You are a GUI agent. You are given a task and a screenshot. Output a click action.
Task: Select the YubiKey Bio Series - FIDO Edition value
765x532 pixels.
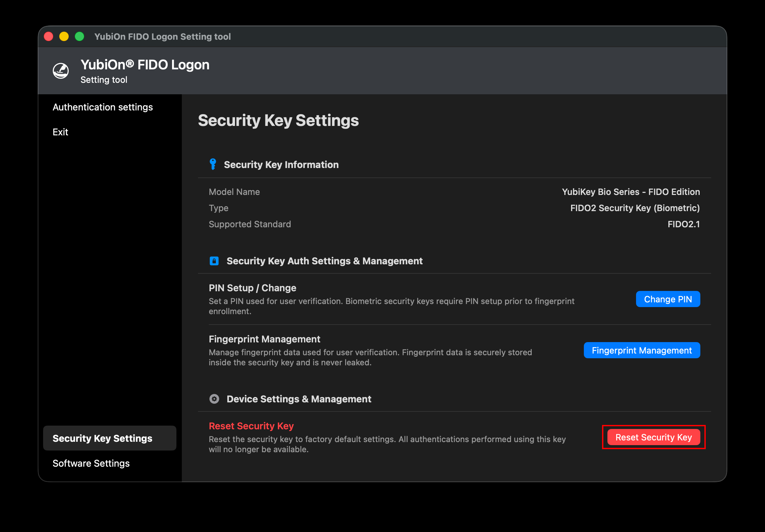[631, 192]
